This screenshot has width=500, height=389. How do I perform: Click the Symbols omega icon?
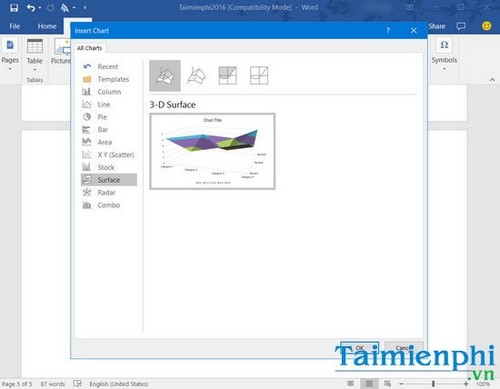[444, 45]
